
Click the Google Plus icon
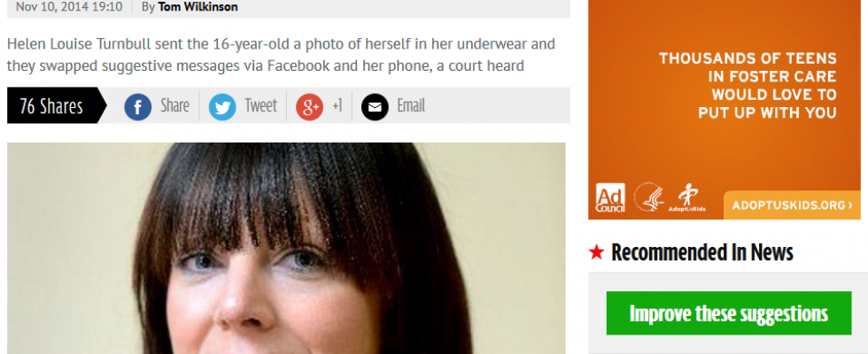[x=309, y=107]
